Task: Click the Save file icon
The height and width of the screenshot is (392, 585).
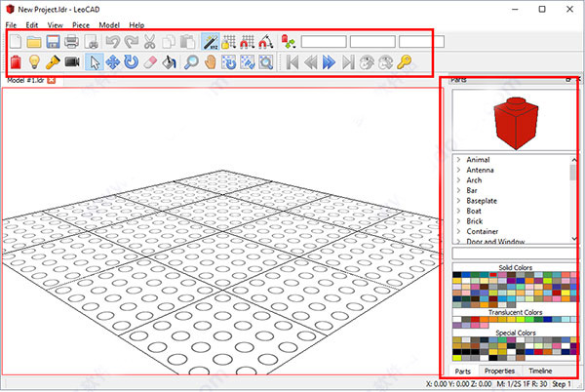Action: [54, 41]
